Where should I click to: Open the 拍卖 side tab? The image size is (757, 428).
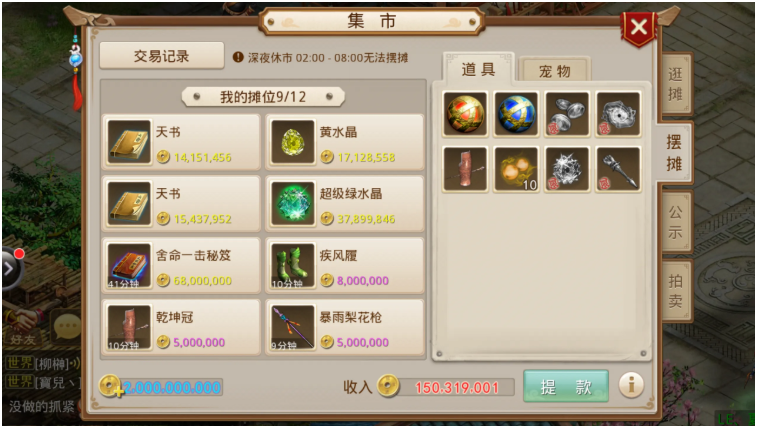click(x=675, y=291)
